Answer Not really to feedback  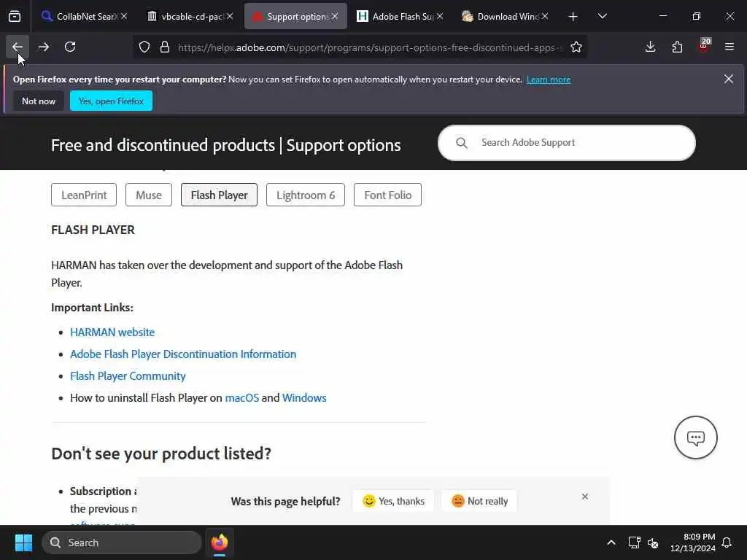[479, 501]
